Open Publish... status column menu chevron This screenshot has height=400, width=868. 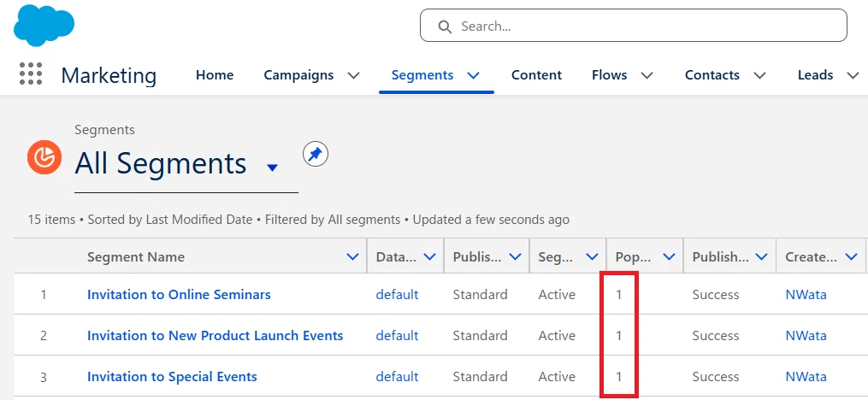pos(761,256)
